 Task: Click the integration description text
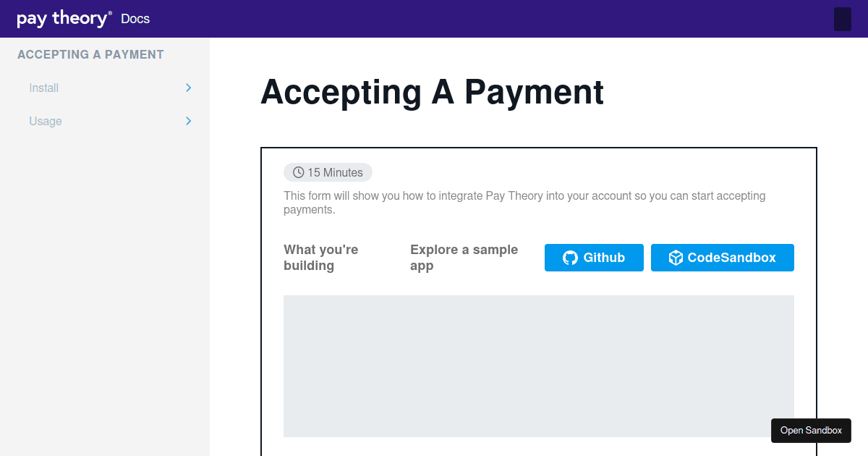pyautogui.click(x=524, y=203)
